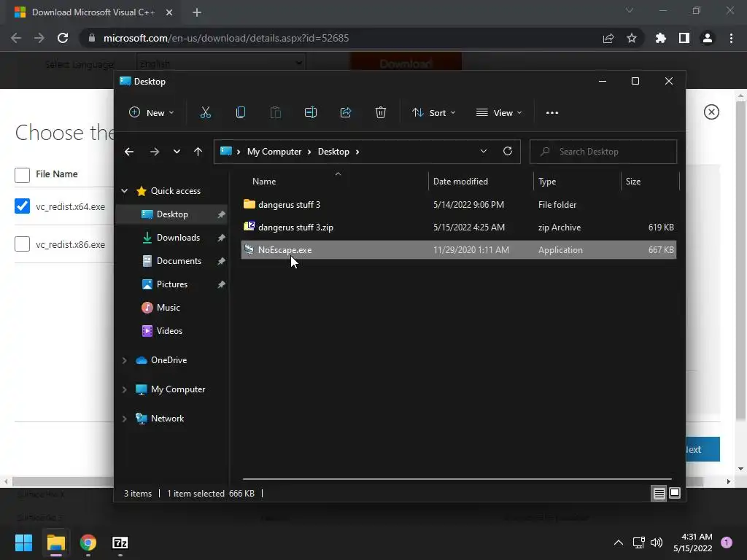
Task: Click Desktop in the breadcrumb path
Action: pos(333,152)
